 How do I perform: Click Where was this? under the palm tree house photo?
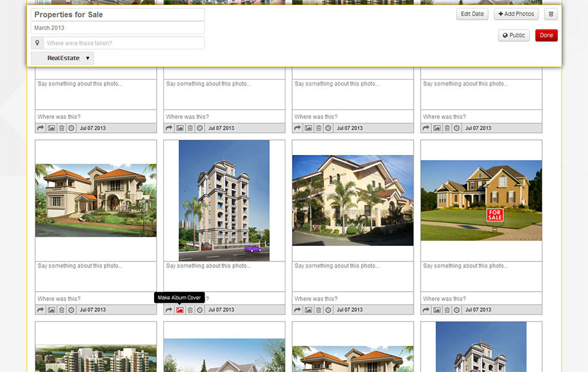click(x=353, y=298)
